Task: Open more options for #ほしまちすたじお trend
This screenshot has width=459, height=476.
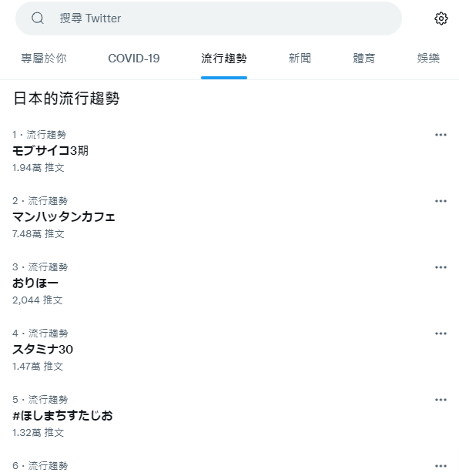Action: (x=441, y=400)
